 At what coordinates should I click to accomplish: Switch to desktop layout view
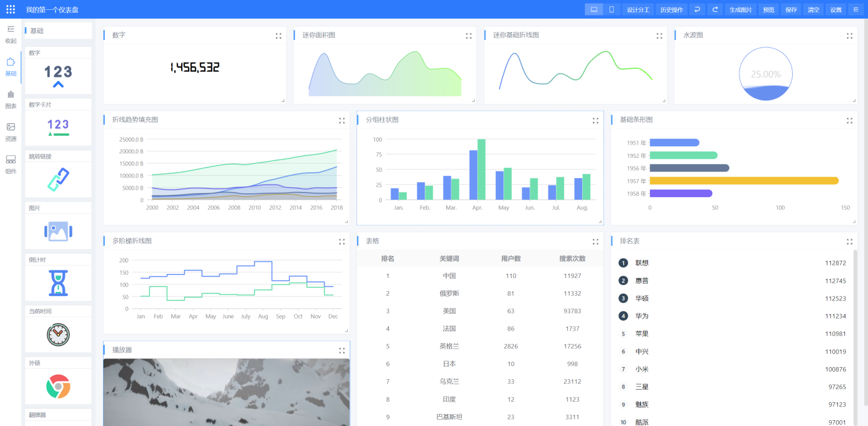pos(593,9)
